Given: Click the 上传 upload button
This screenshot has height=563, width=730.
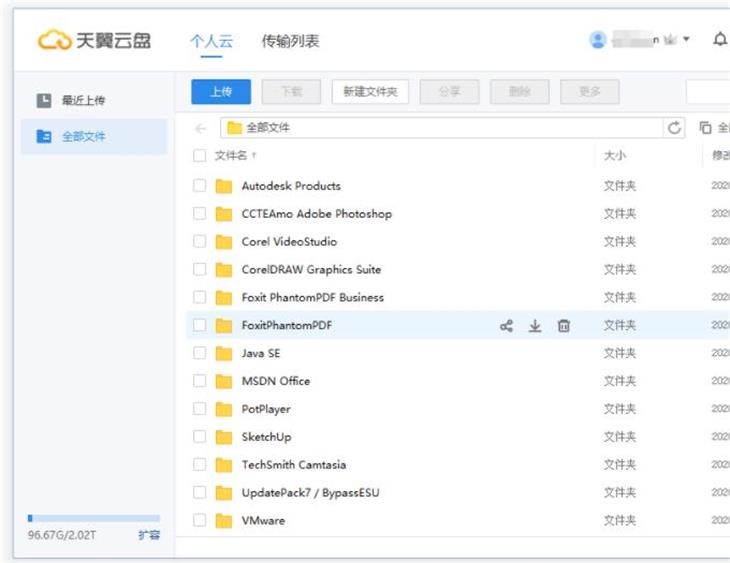Looking at the screenshot, I should [x=221, y=92].
